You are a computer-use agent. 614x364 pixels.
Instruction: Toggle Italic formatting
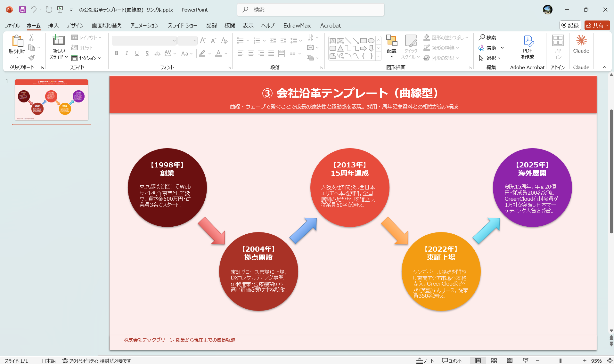click(x=127, y=53)
